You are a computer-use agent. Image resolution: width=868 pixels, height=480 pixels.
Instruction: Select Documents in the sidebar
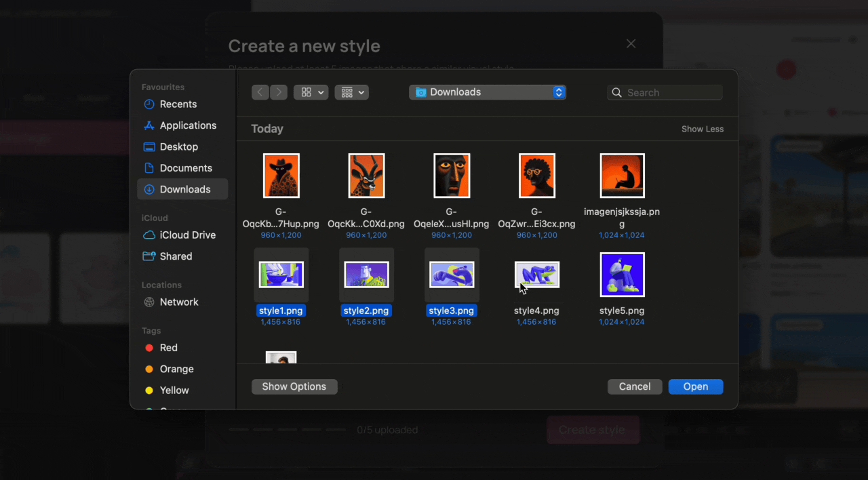pyautogui.click(x=150, y=167)
